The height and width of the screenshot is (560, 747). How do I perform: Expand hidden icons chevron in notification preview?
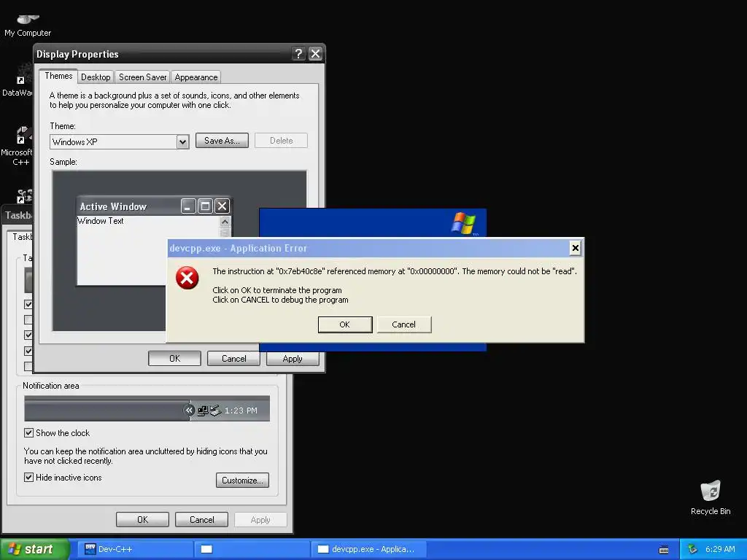tap(189, 411)
